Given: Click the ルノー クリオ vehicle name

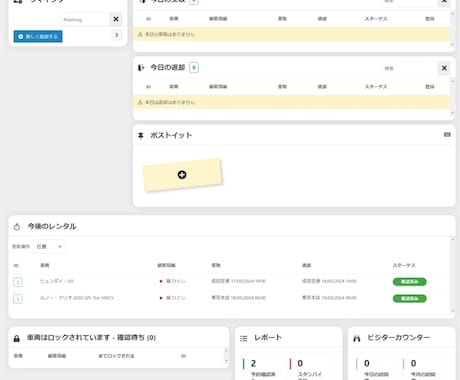Looking at the screenshot, I should [77, 298].
